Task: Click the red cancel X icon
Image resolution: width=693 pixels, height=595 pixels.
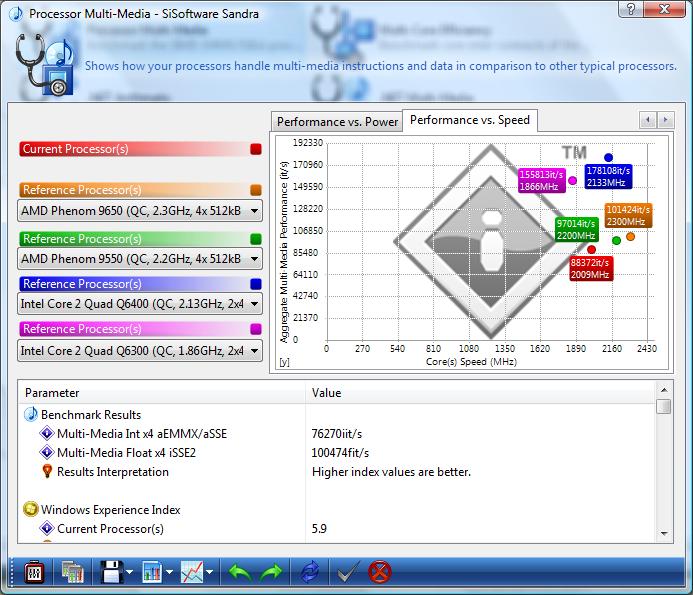Action: 379,572
